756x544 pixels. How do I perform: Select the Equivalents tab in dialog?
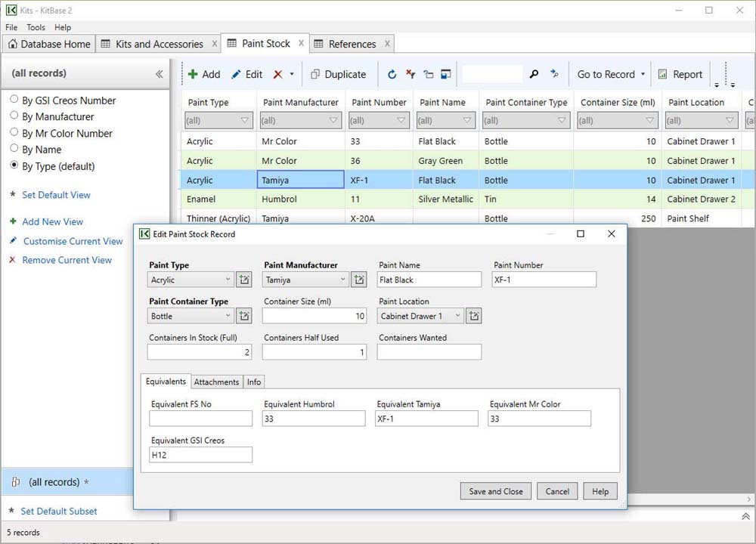pyautogui.click(x=166, y=381)
